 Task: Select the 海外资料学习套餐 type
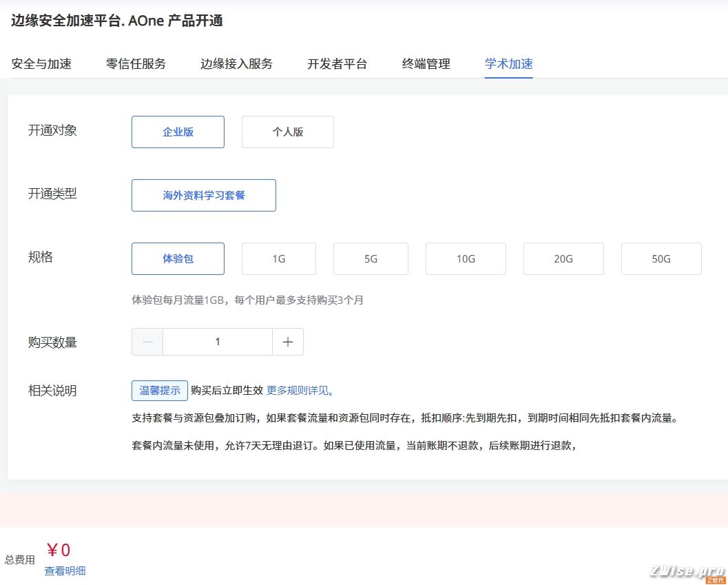coord(204,195)
